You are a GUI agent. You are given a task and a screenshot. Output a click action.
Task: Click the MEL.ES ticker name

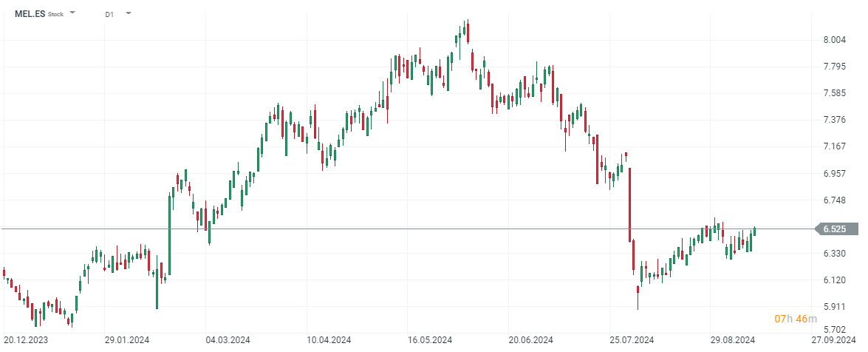pos(30,14)
